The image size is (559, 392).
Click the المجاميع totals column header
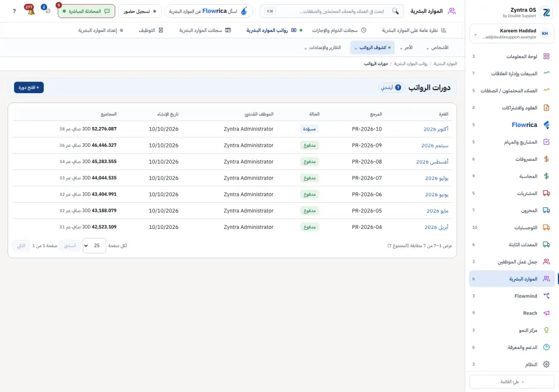pyautogui.click(x=109, y=114)
